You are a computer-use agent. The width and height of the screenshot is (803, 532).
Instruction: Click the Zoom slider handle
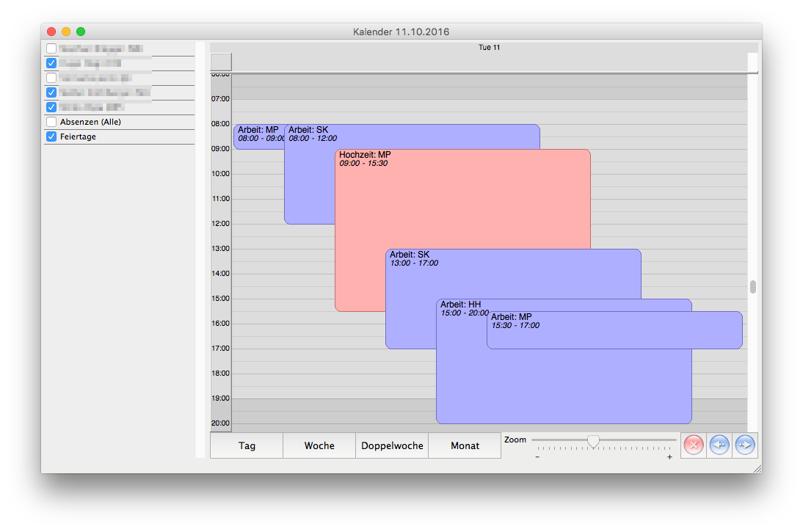pyautogui.click(x=593, y=440)
